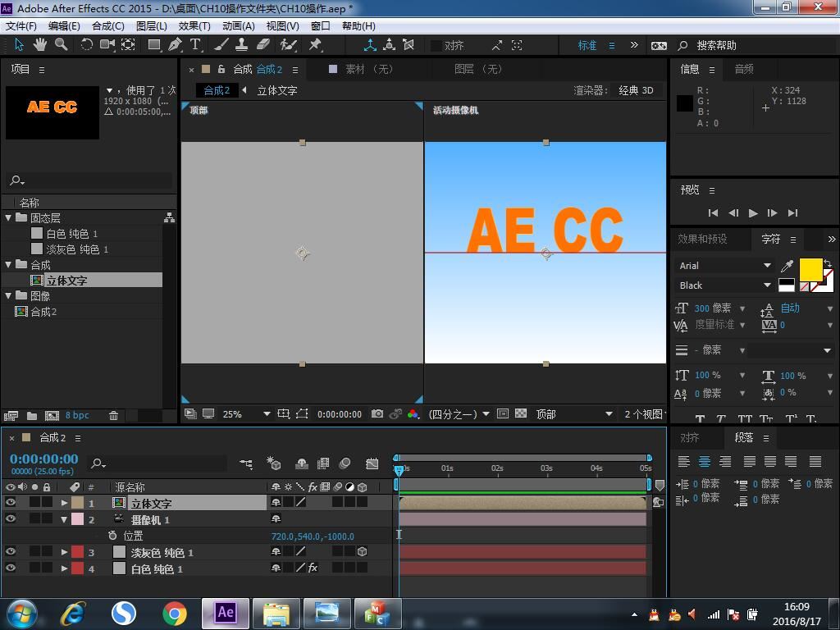840x630 pixels.
Task: Step to next frame in preview
Action: pos(773,212)
